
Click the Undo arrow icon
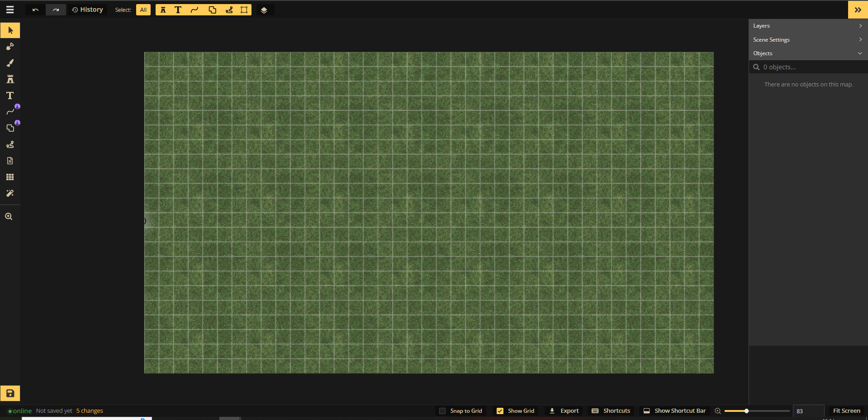point(35,10)
